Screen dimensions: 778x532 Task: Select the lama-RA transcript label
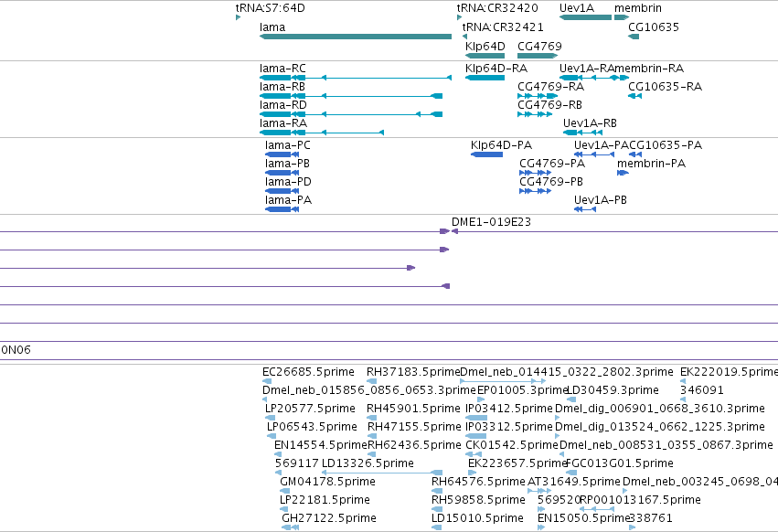pyautogui.click(x=283, y=123)
